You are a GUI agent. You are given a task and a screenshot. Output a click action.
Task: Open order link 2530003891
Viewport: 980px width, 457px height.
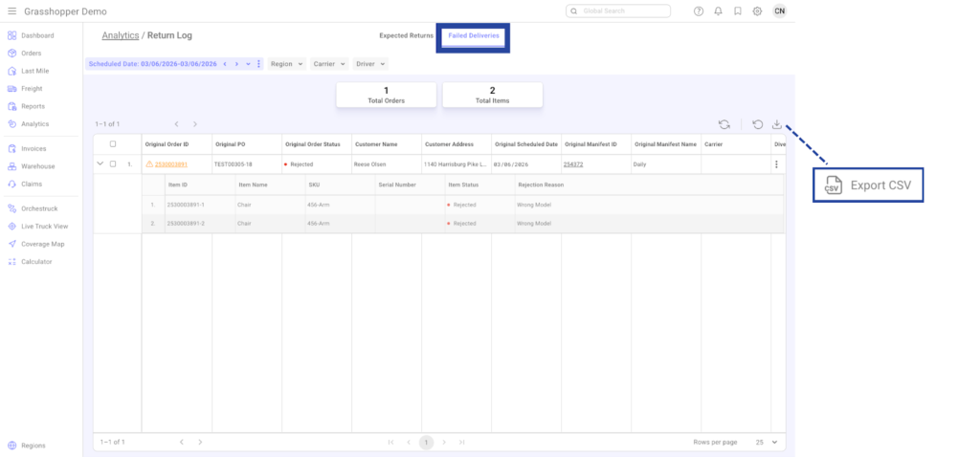pos(170,164)
